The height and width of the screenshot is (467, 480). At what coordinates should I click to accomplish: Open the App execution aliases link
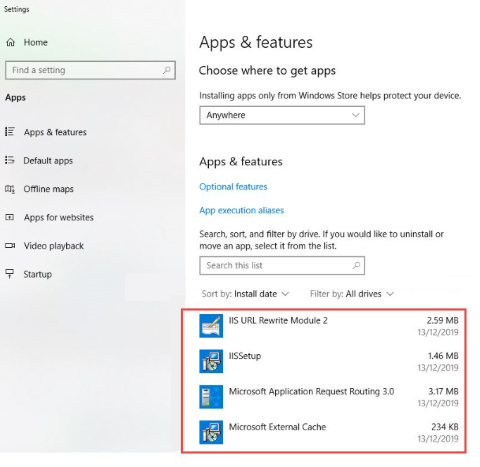pos(242,210)
